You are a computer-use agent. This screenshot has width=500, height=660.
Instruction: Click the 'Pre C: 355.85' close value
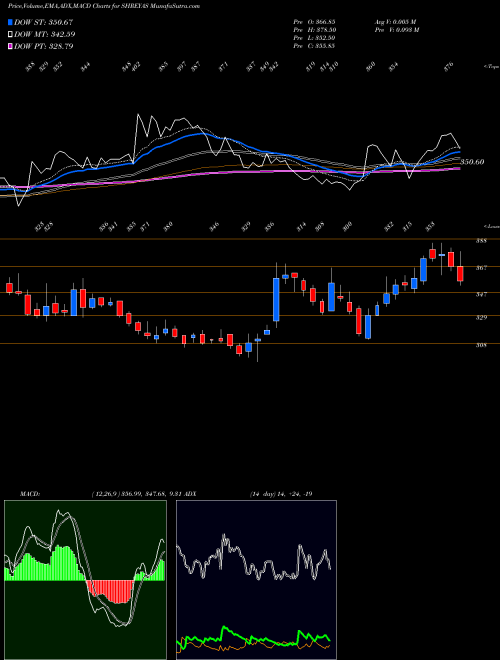pyautogui.click(x=314, y=46)
